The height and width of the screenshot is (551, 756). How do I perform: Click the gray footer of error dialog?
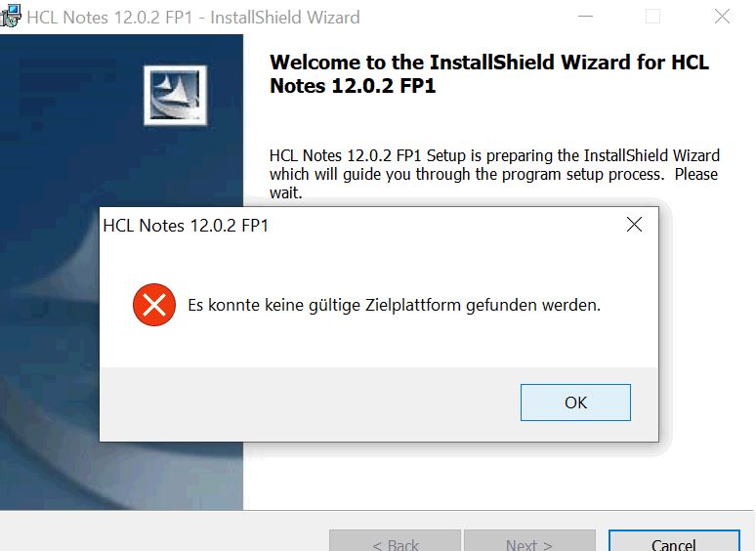309,404
